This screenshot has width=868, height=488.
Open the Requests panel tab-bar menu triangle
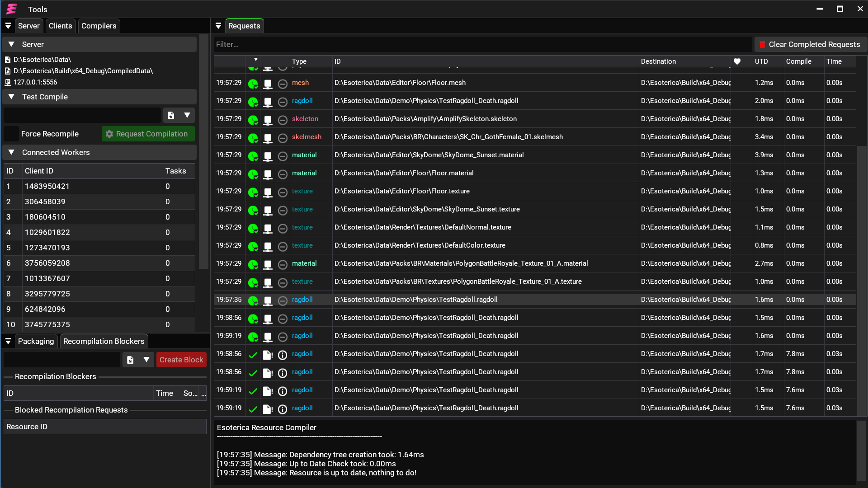(x=218, y=26)
